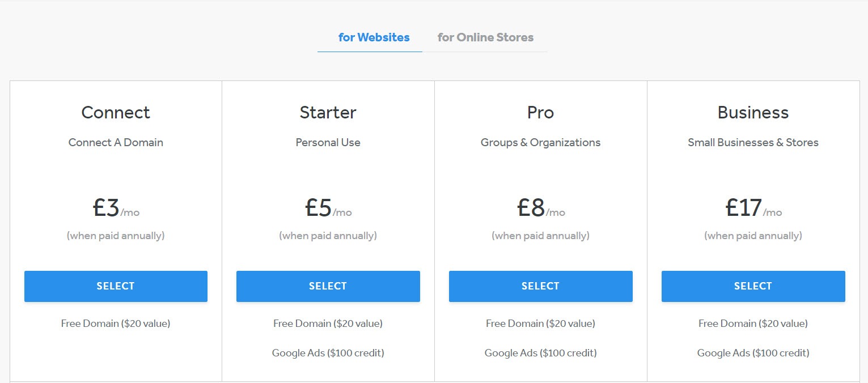Click the £3/mo price on Connect

[x=116, y=208]
